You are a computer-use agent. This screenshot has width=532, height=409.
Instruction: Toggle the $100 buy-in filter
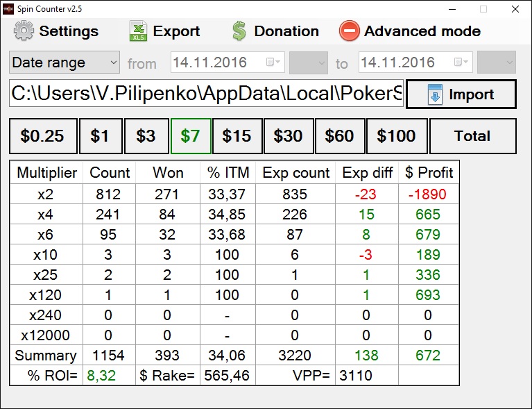pyautogui.click(x=396, y=136)
